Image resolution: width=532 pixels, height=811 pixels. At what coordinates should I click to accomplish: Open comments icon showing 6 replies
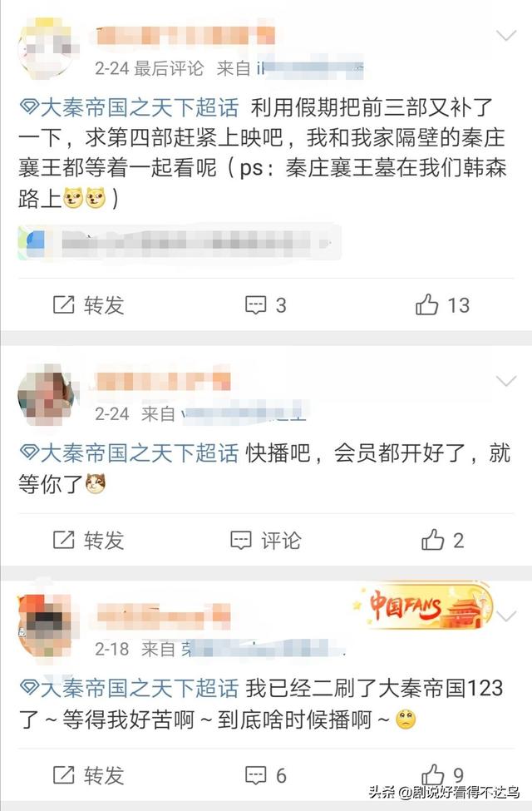pos(255,774)
